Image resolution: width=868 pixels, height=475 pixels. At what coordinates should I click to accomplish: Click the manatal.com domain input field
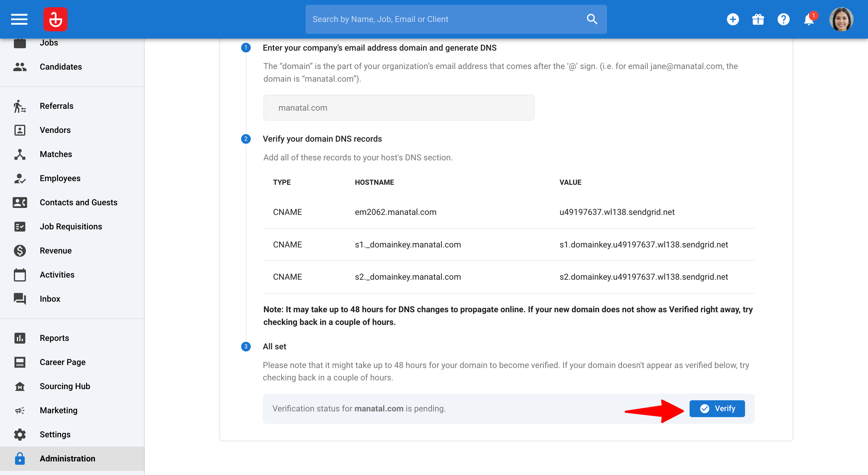click(399, 108)
